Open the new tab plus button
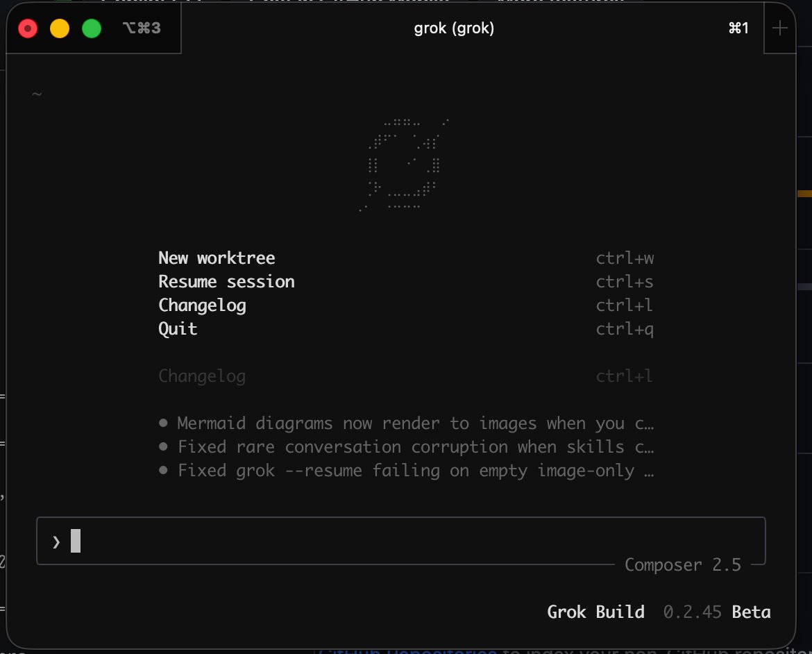This screenshot has width=812, height=654. click(779, 28)
